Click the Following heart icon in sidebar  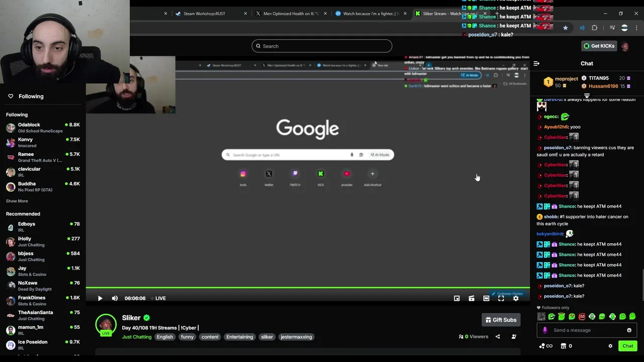(x=11, y=96)
